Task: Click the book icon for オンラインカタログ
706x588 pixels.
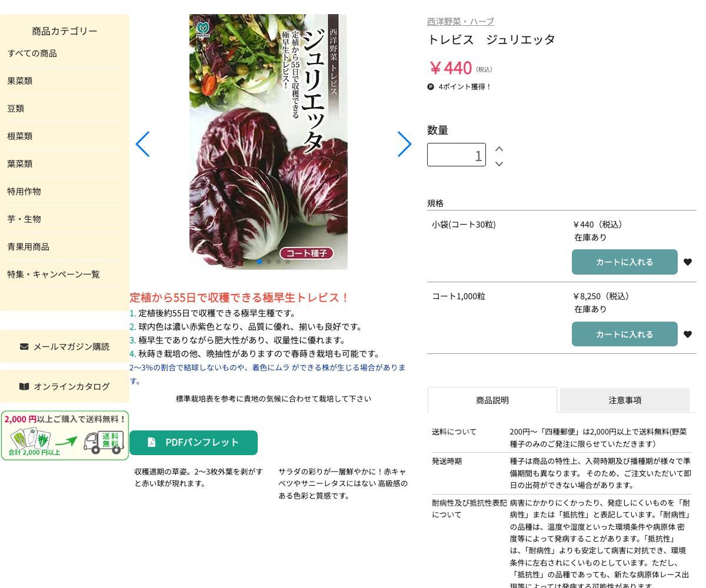Action: 24,386
